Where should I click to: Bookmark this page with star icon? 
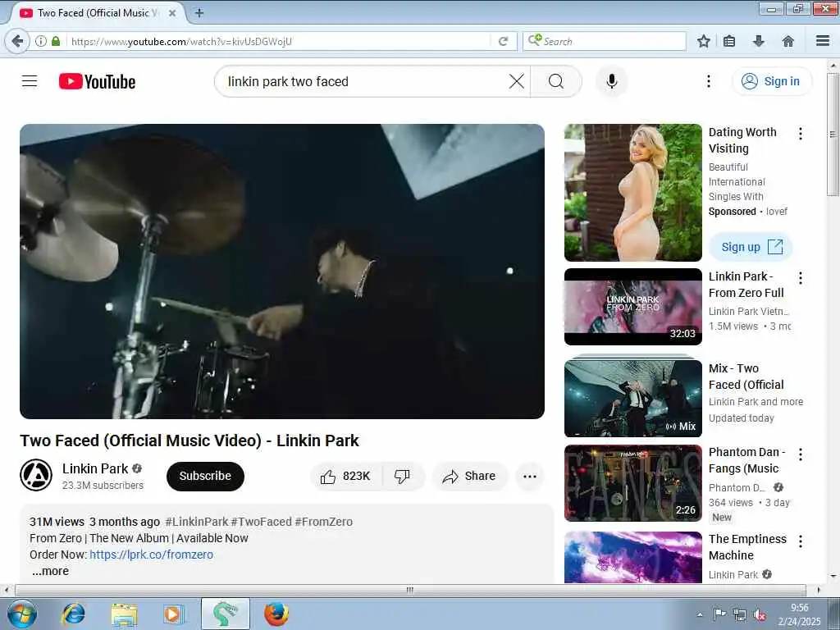pos(703,41)
